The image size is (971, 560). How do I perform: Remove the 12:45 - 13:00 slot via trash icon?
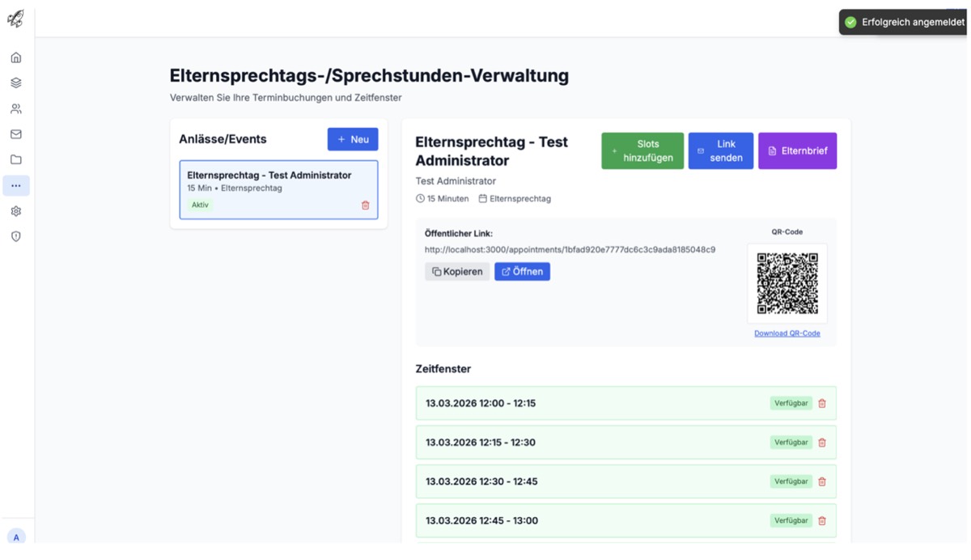pos(822,520)
